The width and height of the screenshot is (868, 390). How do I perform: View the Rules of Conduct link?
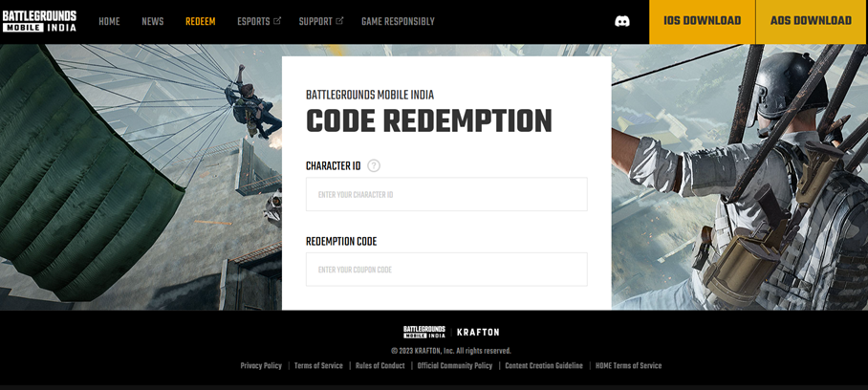[380, 366]
